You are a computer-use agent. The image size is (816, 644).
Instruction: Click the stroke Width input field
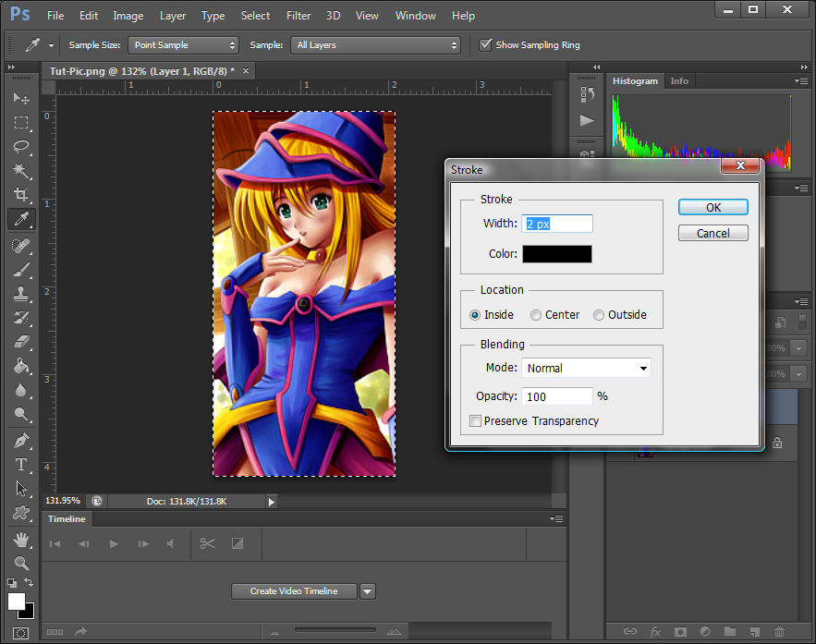point(557,224)
